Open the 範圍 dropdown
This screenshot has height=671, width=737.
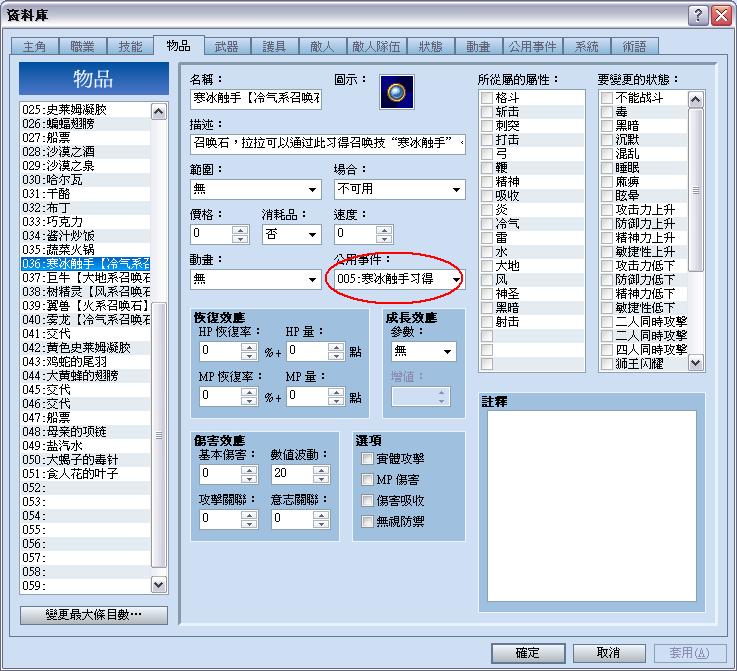[x=256, y=189]
